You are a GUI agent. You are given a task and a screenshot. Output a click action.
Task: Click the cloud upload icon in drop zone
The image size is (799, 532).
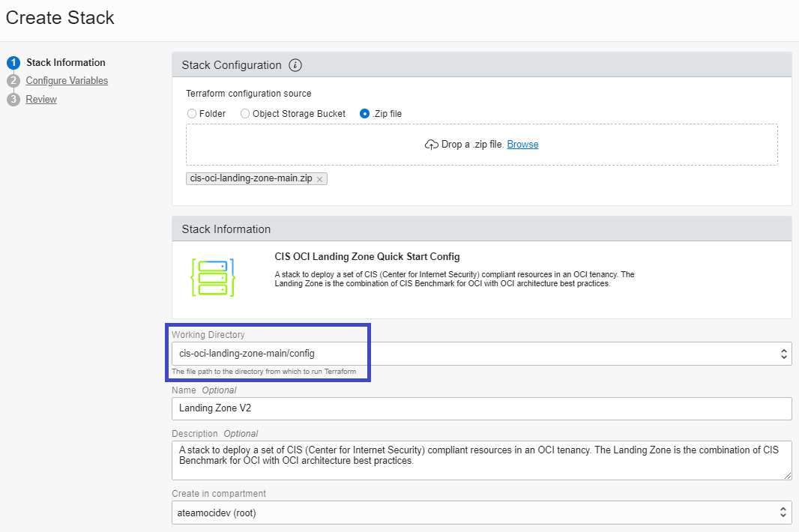pyautogui.click(x=431, y=145)
